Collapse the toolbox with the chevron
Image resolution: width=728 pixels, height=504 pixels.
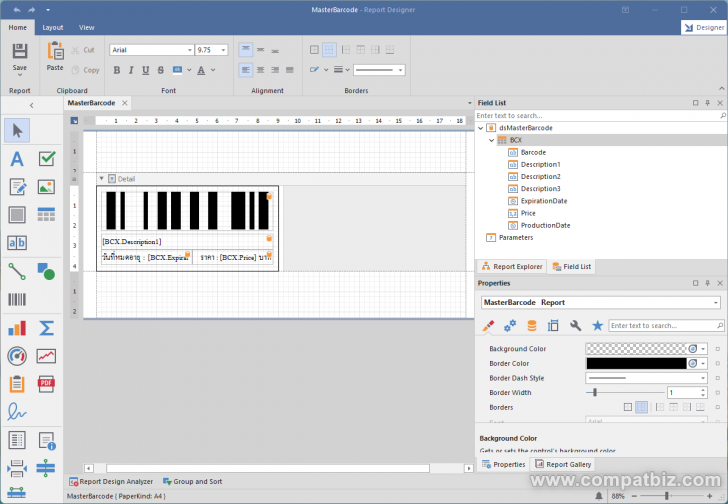[x=32, y=105]
